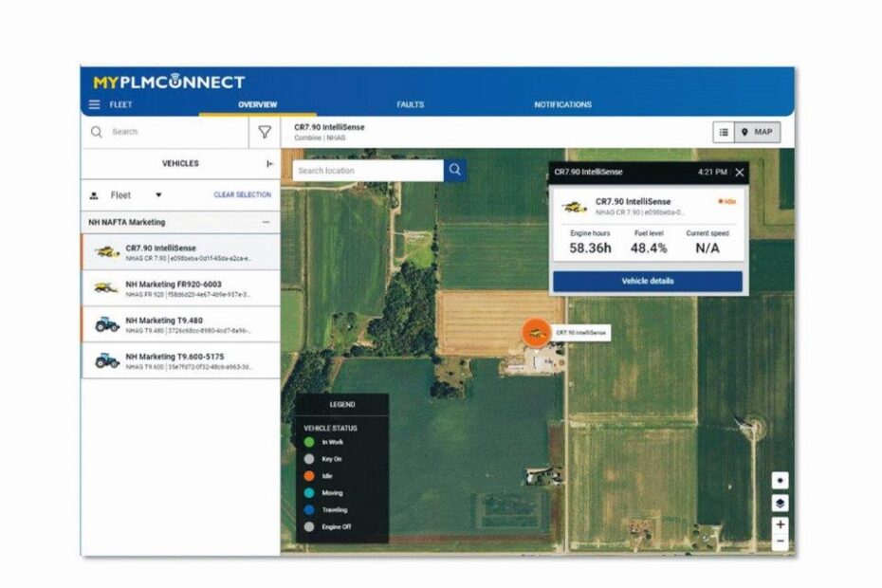Viewport: 882px width, 588px height.
Task: Switch to the FAULTS tab
Action: point(410,104)
